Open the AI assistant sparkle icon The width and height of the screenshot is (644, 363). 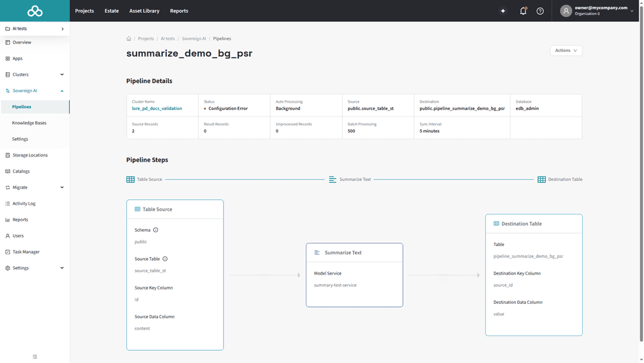pos(503,11)
